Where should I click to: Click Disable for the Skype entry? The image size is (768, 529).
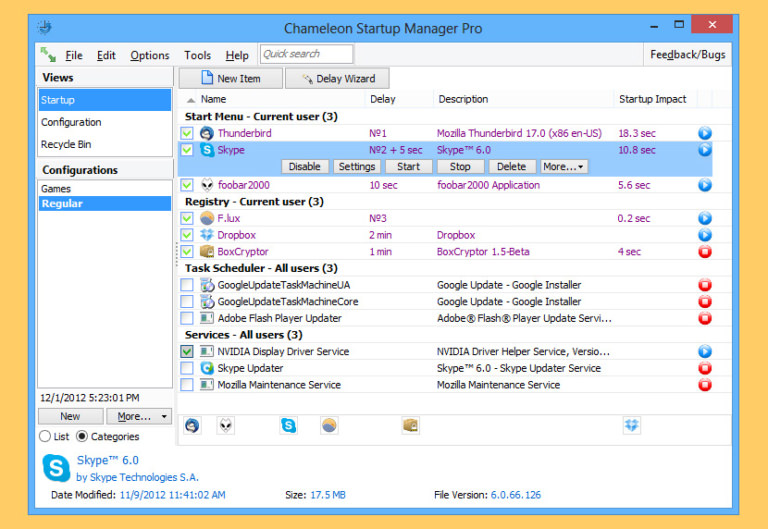[x=305, y=167]
